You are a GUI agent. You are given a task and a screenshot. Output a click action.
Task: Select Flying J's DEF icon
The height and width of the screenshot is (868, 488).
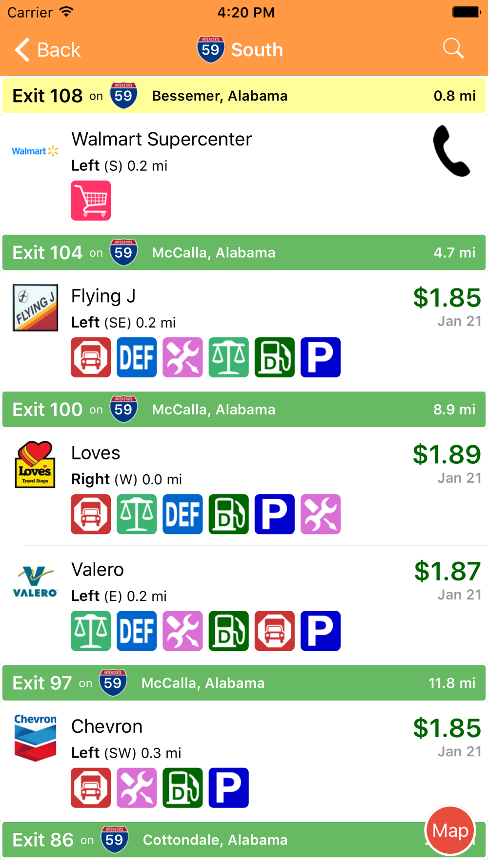pos(137,357)
